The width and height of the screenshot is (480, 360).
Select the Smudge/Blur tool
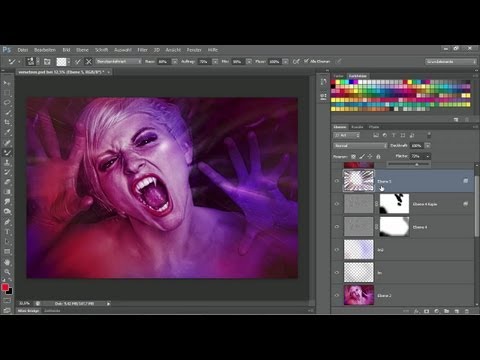[x=7, y=202]
